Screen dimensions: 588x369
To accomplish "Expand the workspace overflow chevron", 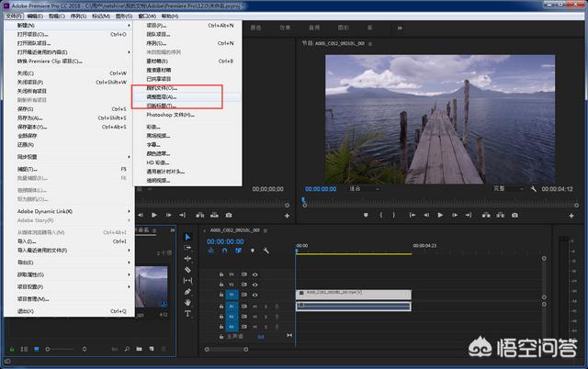I will (400, 28).
